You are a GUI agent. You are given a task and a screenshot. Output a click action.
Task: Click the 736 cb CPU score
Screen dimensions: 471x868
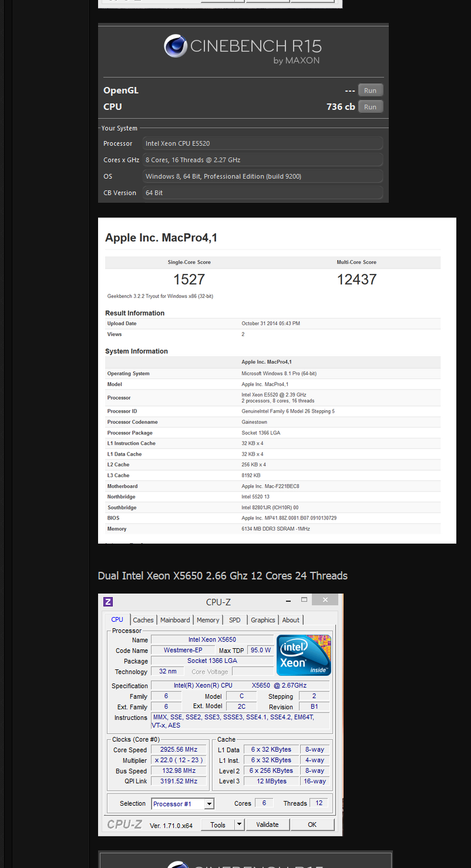point(341,107)
